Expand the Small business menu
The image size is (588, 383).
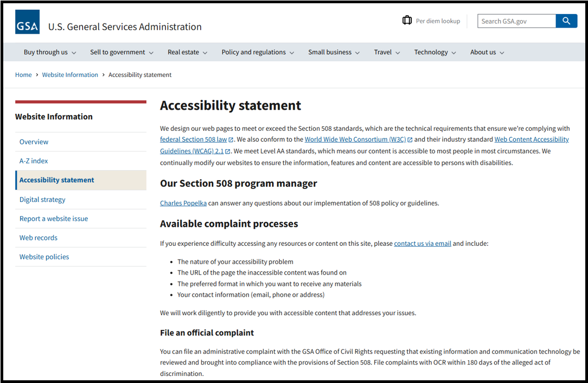coord(334,52)
